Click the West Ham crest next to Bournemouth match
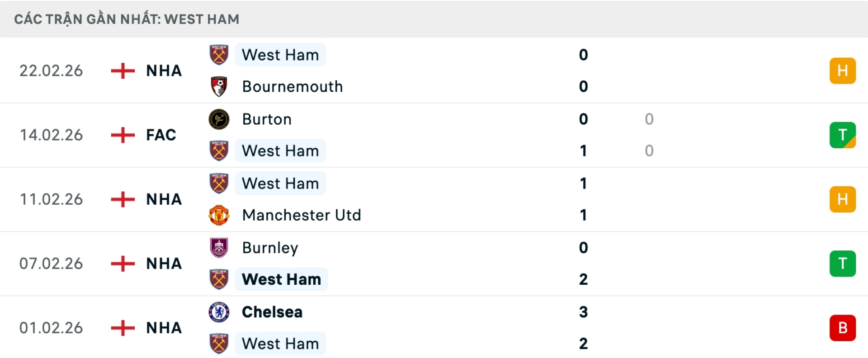The image size is (868, 358). coord(219,55)
